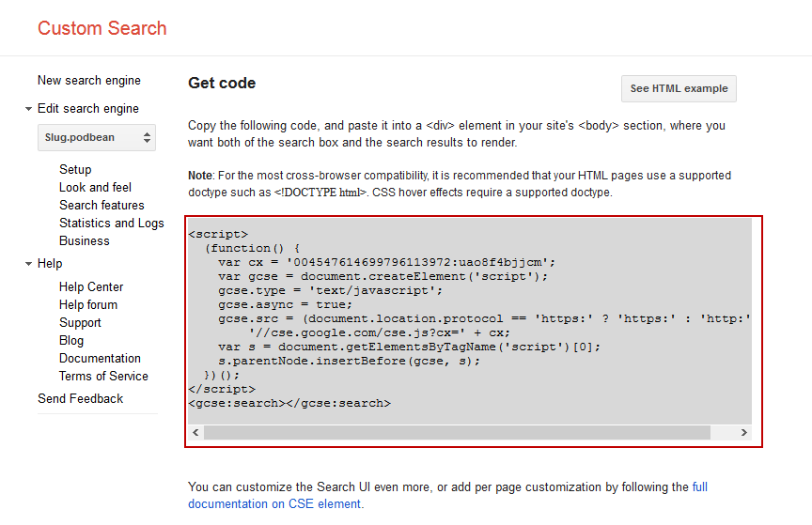Open Help Center link

[91, 286]
